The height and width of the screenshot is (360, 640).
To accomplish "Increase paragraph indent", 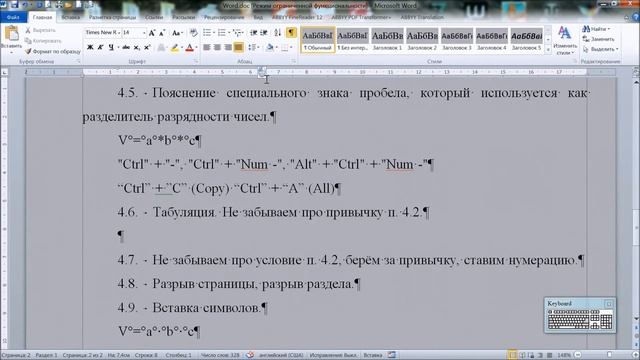I will point(264,33).
